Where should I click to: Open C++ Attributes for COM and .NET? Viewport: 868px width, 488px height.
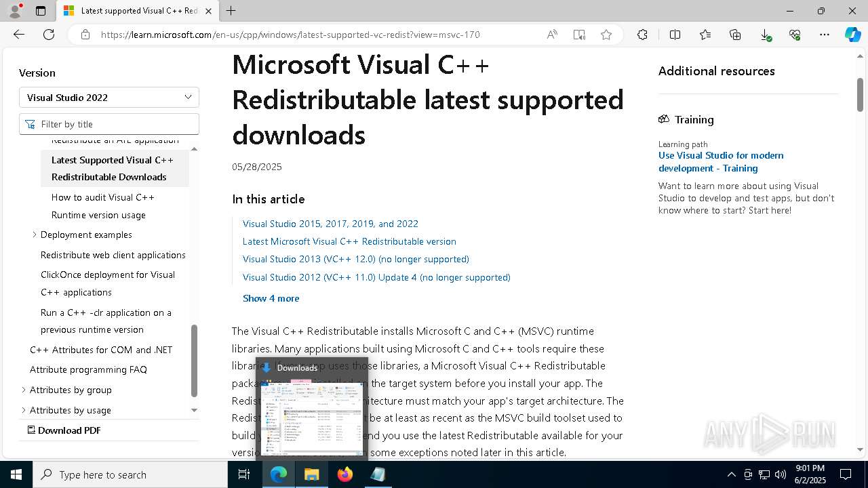(x=101, y=350)
